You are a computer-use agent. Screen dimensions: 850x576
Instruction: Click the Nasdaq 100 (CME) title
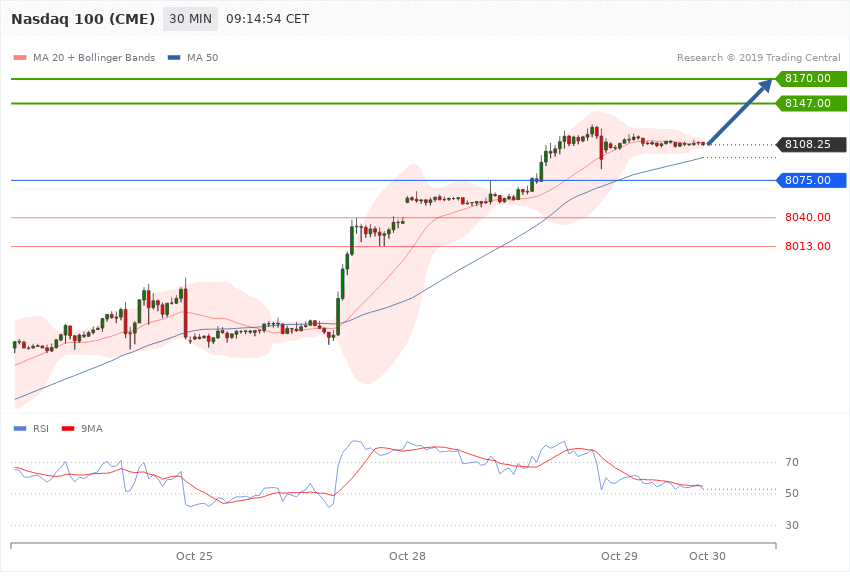coord(83,19)
